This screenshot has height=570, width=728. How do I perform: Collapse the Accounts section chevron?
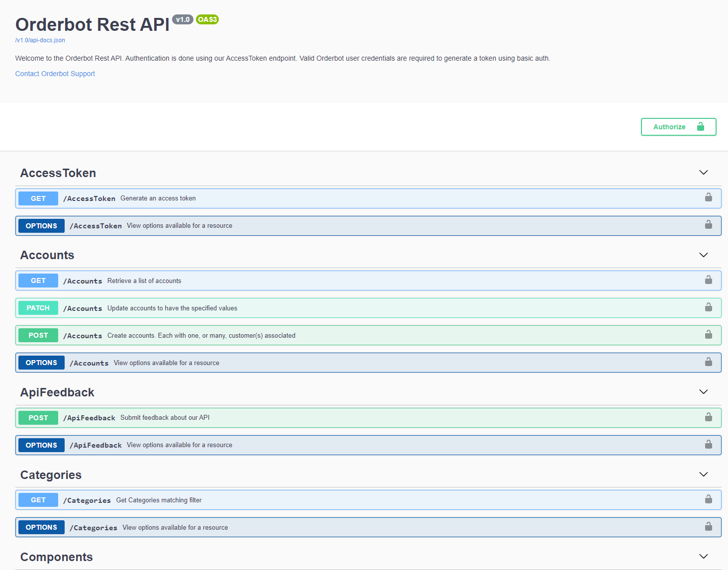[703, 255]
